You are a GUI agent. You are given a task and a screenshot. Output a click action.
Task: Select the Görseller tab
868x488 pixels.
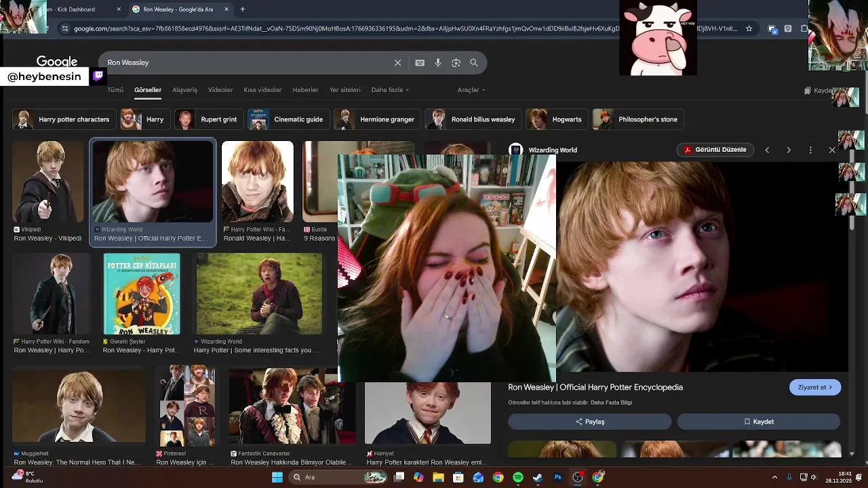click(148, 90)
